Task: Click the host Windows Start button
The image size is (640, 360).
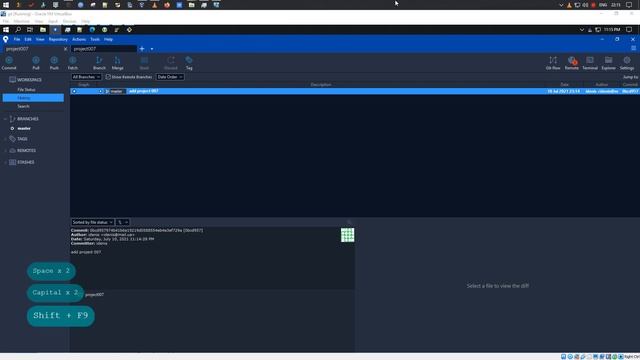Action: click(x=6, y=5)
